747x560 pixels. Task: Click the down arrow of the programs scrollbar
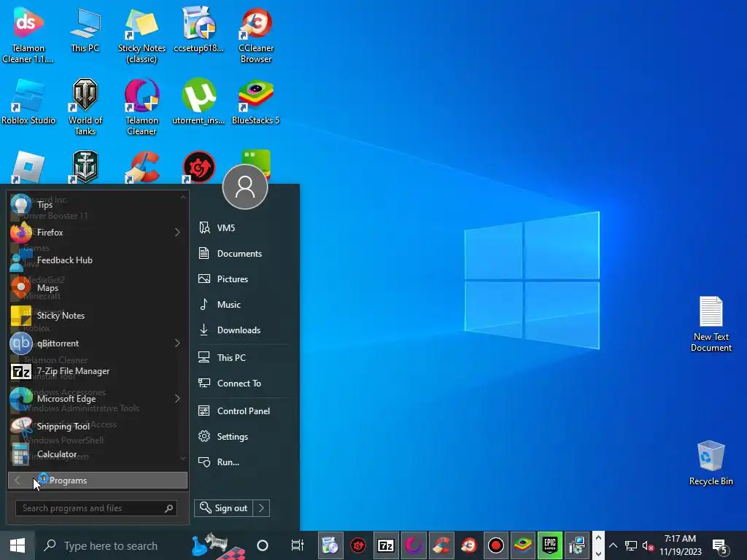coord(183,458)
